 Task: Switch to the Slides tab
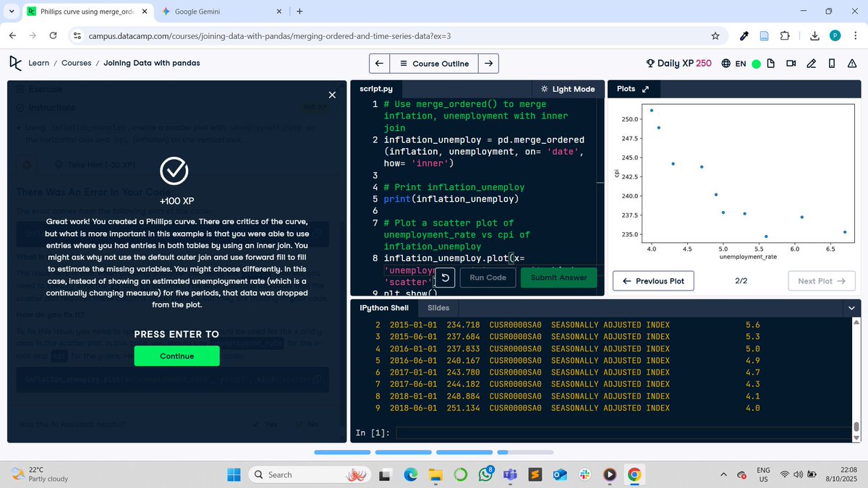(438, 307)
